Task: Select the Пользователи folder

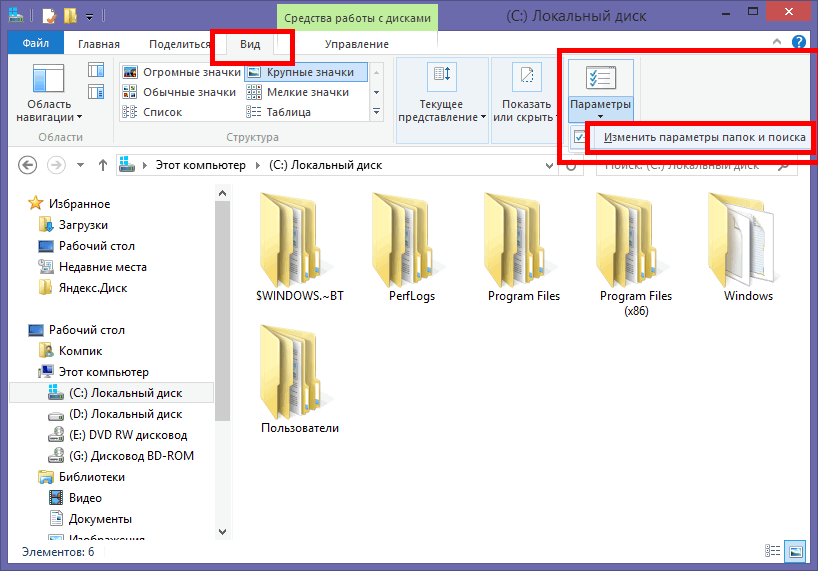Action: click(x=299, y=380)
